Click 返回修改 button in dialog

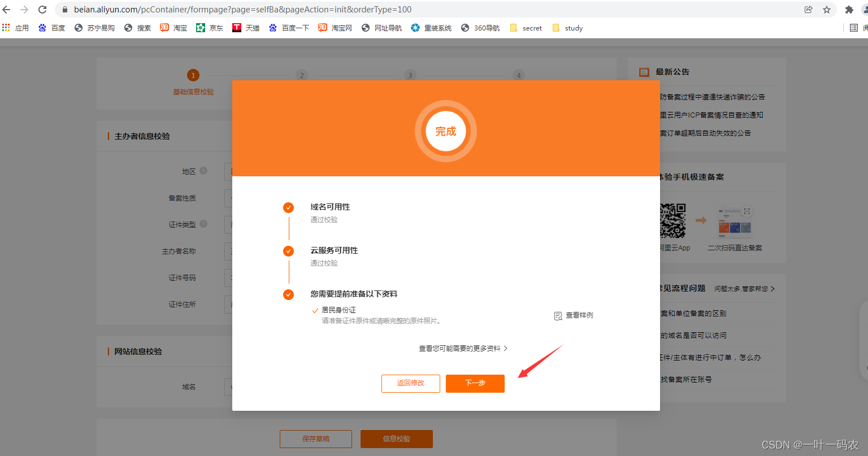coord(411,383)
